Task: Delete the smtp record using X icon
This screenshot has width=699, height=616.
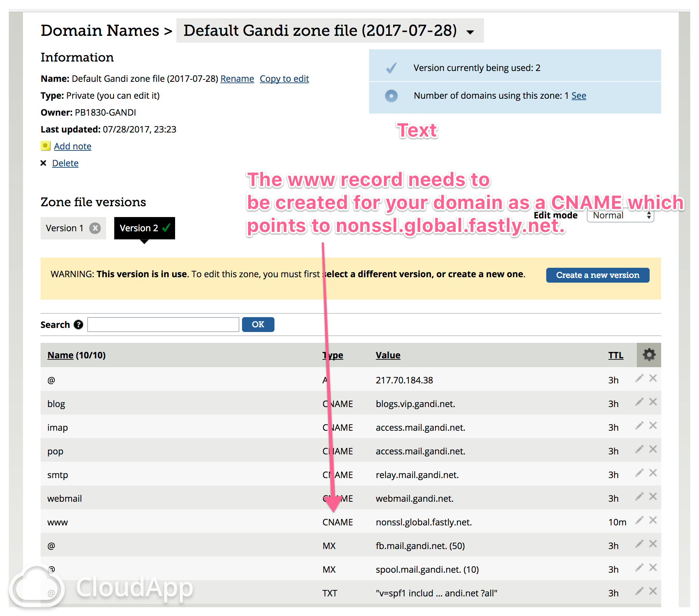Action: click(x=653, y=473)
